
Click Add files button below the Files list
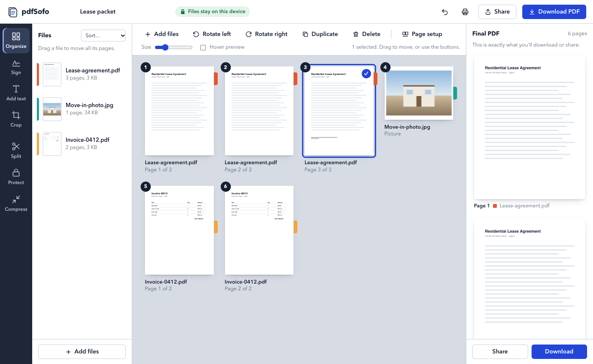point(82,351)
